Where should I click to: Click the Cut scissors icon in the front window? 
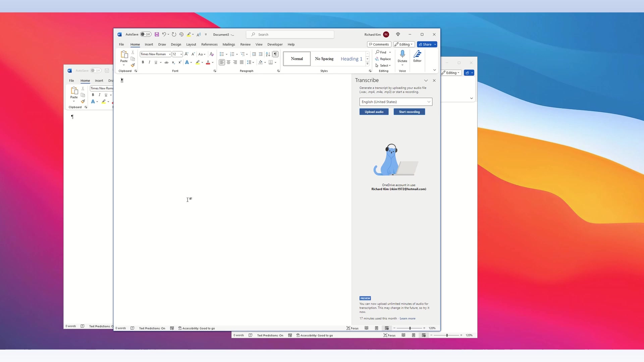(133, 52)
